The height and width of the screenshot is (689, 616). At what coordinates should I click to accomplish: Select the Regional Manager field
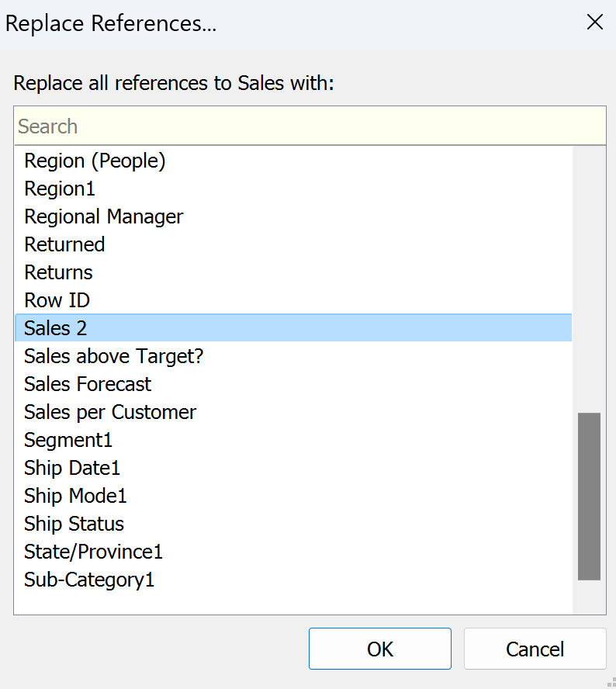pos(104,216)
